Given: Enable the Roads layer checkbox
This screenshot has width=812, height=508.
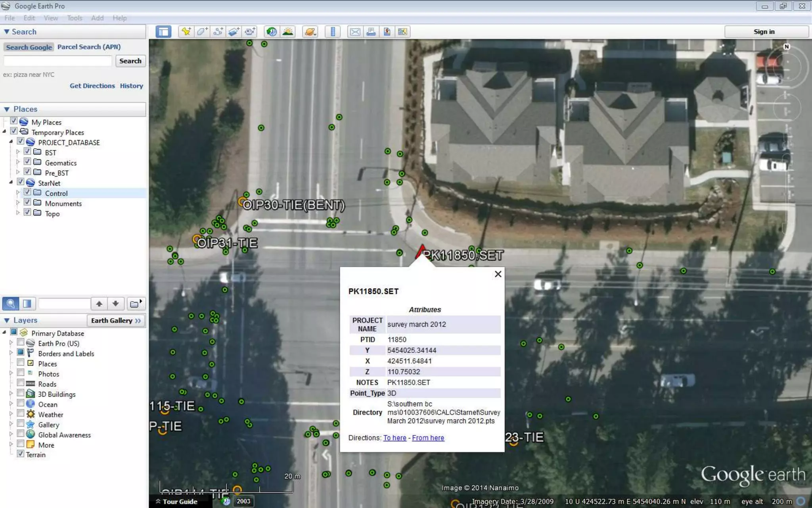Looking at the screenshot, I should pyautogui.click(x=21, y=383).
